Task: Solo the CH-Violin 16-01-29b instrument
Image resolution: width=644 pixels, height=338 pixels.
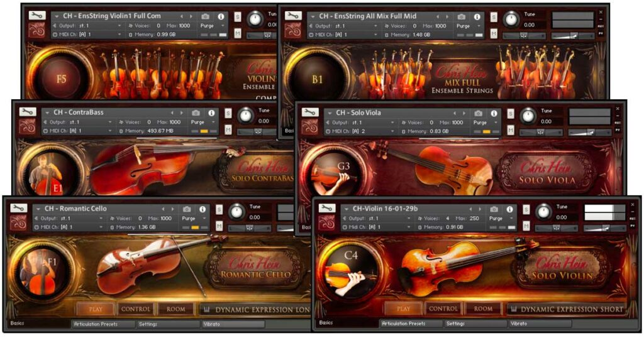Action: click(526, 209)
